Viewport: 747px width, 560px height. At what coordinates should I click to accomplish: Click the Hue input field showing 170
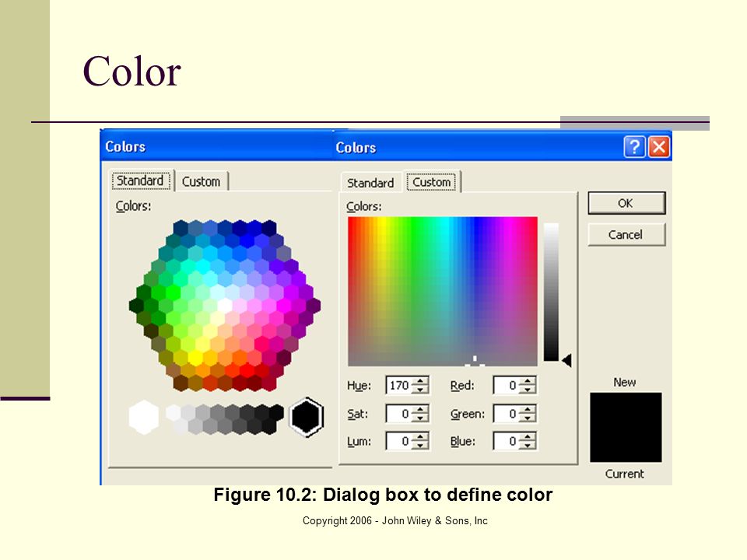[x=399, y=385]
